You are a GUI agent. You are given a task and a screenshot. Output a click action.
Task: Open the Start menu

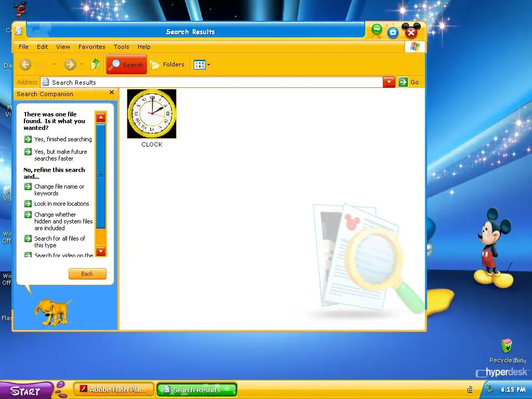(26, 391)
